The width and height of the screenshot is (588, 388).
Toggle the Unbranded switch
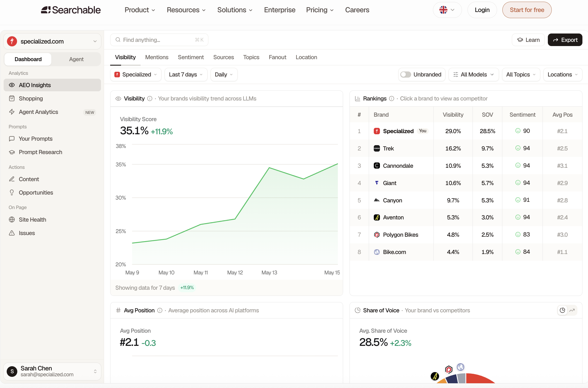coord(406,75)
